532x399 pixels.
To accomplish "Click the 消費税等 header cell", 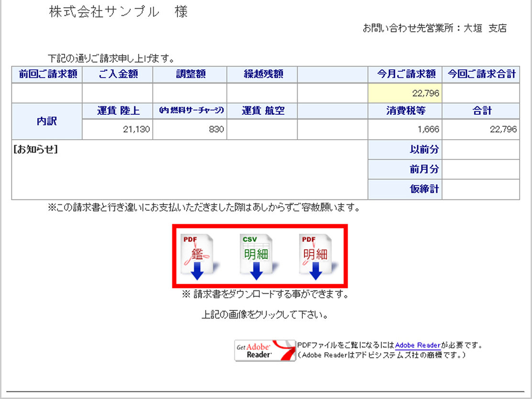I will 405,111.
